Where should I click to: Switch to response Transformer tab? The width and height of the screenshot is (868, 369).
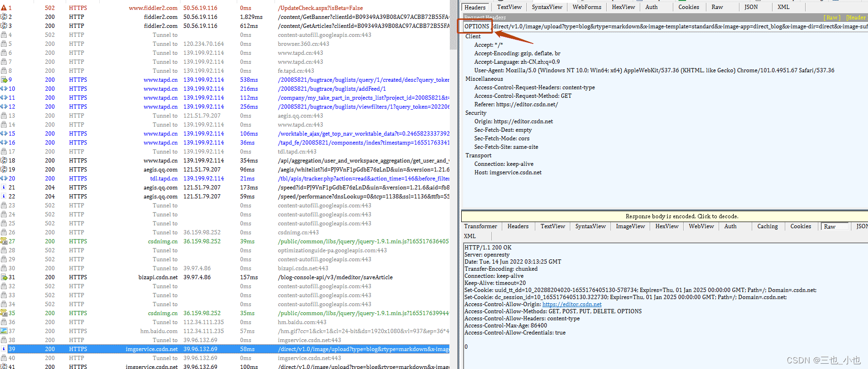[x=480, y=226]
